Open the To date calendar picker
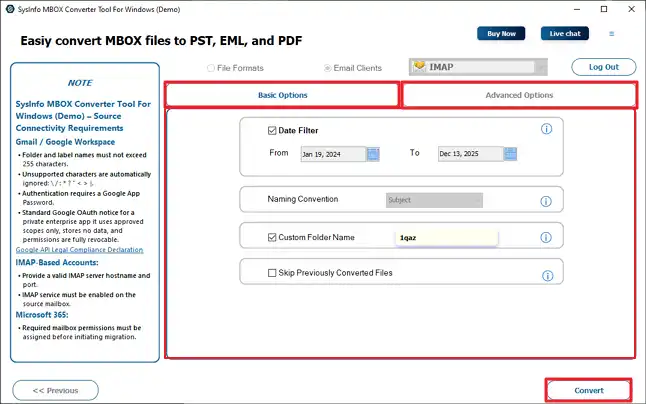 (x=512, y=154)
